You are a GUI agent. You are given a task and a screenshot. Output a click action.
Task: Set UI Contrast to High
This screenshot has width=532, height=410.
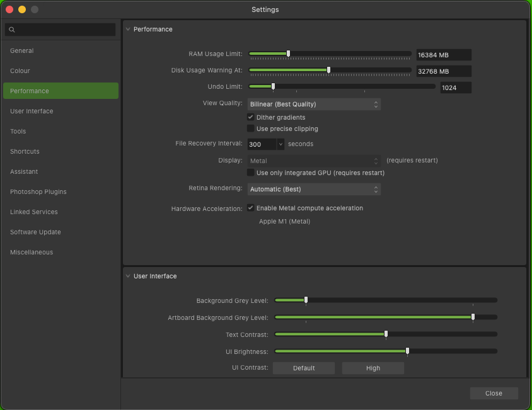(373, 368)
